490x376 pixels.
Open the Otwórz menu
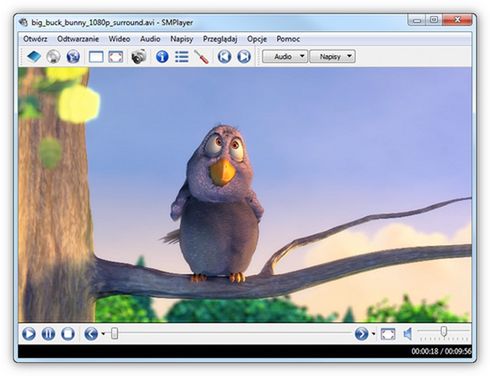click(35, 39)
